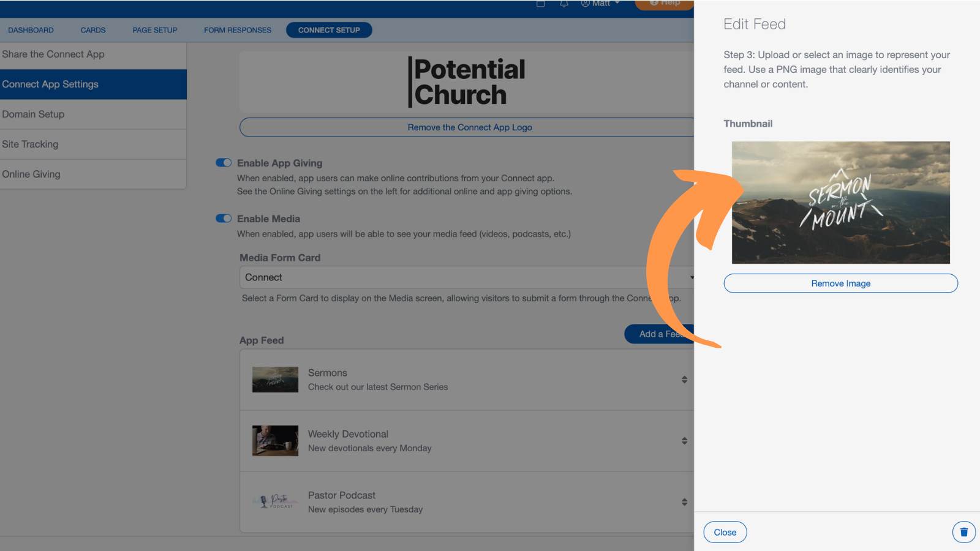Click the Enable App Giving label
Viewport: 980px width, 551px height.
pos(279,163)
